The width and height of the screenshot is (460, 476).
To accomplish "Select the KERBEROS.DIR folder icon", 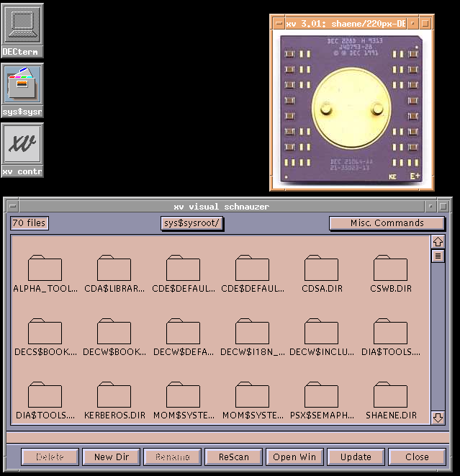I will click(114, 395).
